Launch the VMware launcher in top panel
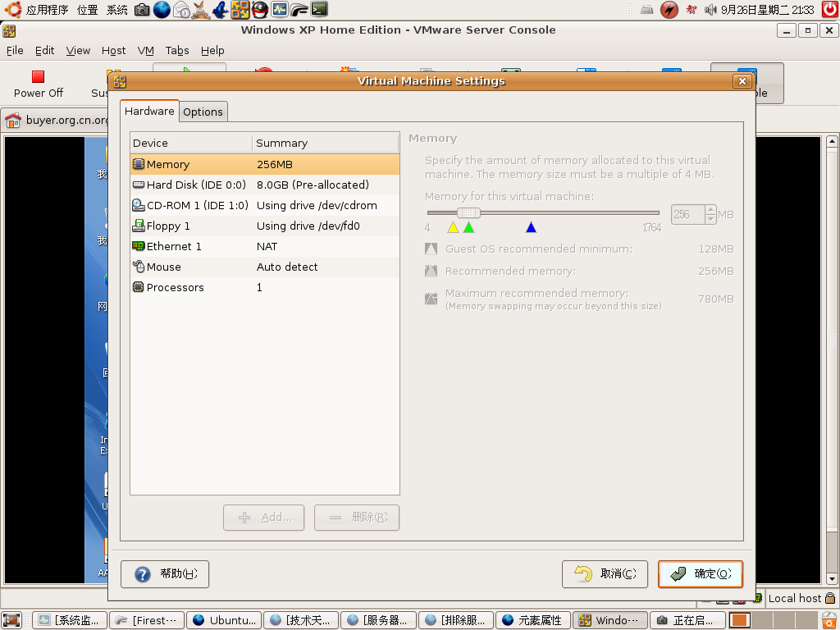 240,9
